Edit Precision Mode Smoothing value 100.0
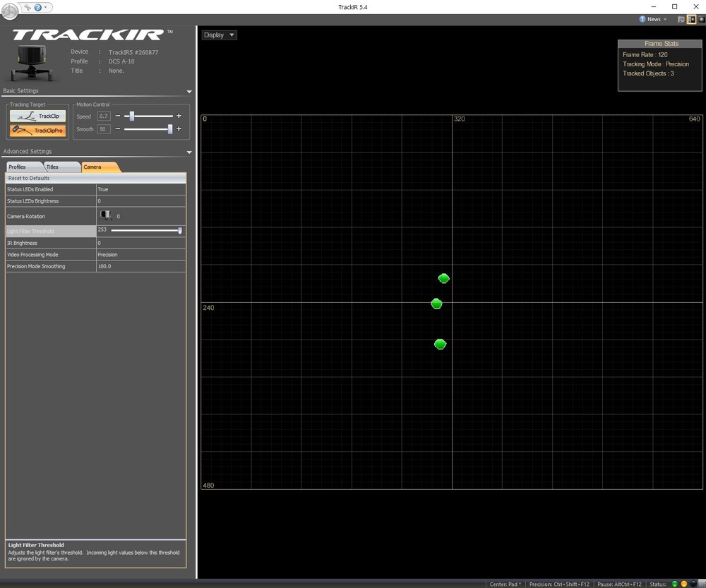Viewport: 706px width, 588px height. [141, 267]
